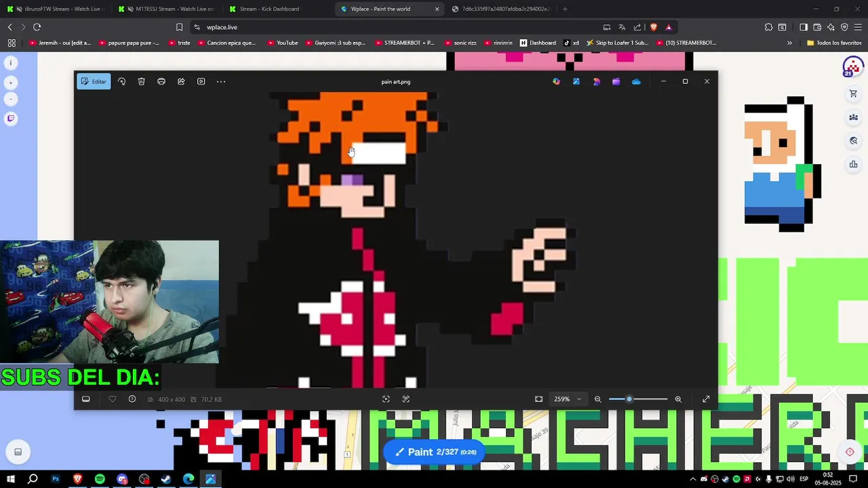Switch to M1TESSJ Stream tab

pos(167,9)
